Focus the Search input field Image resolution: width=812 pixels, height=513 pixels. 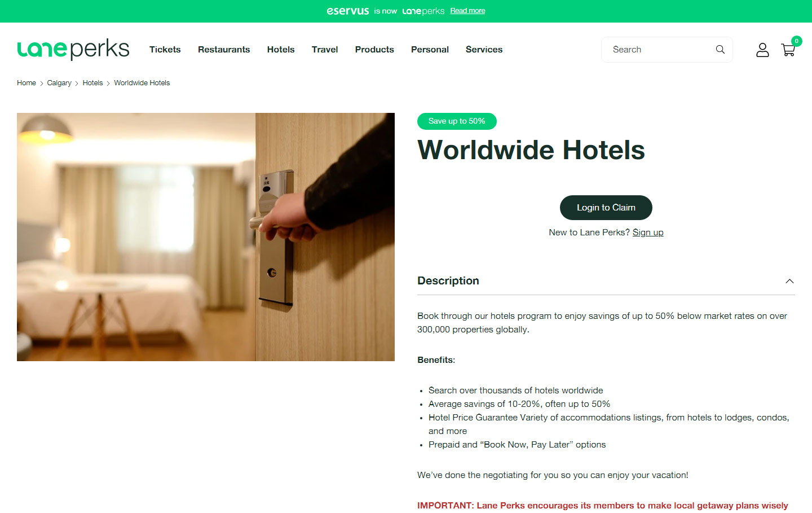[660, 50]
